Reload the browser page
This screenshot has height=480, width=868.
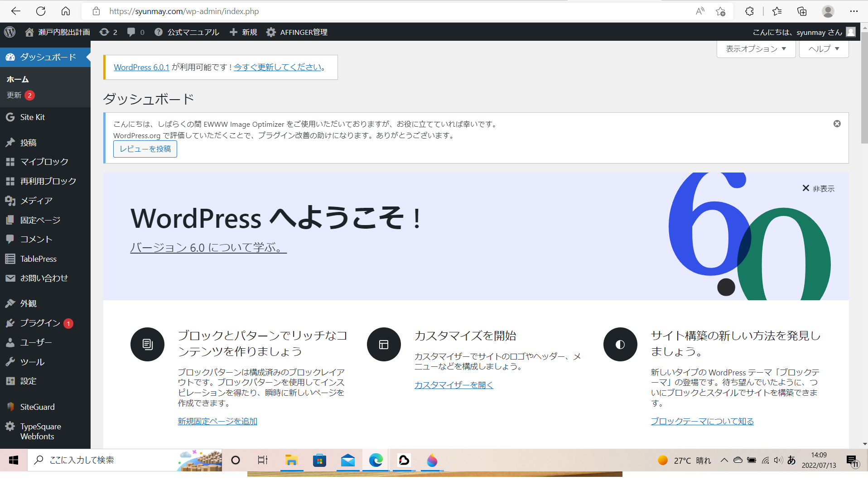[41, 11]
